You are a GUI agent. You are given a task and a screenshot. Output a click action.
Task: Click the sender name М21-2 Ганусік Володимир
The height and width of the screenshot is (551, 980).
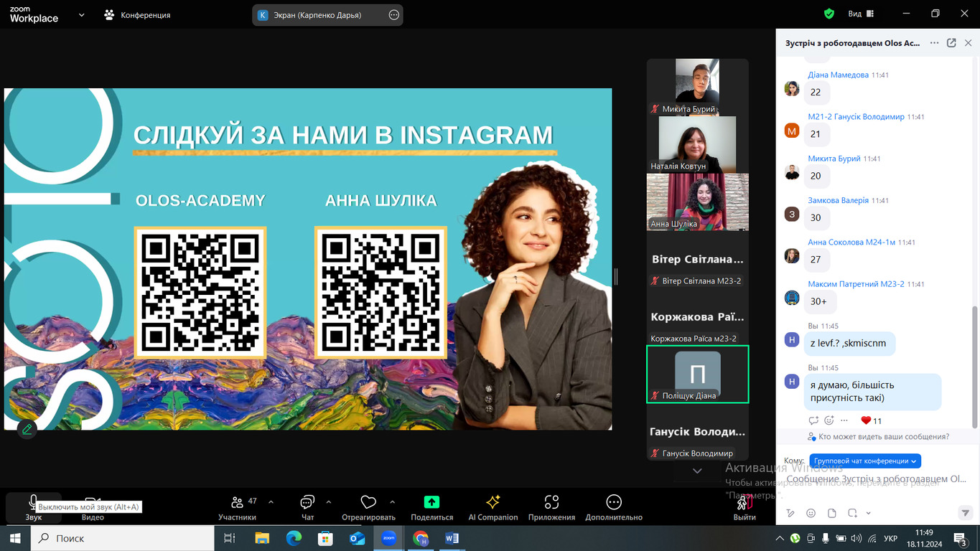pos(856,116)
